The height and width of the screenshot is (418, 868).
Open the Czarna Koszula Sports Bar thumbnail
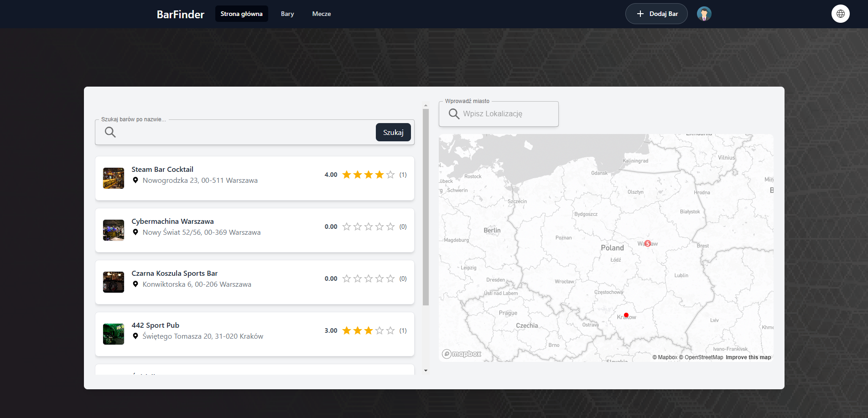click(114, 282)
